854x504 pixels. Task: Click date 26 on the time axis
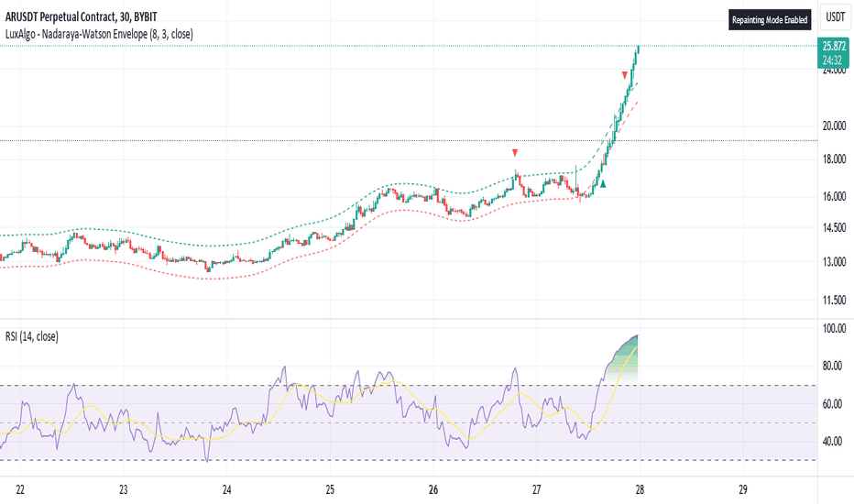pyautogui.click(x=433, y=490)
